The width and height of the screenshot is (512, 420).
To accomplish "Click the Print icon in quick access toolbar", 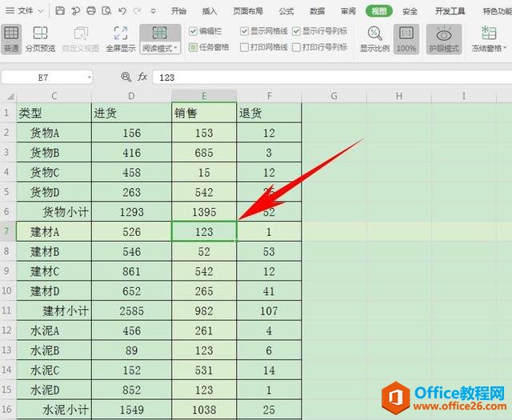I will pyautogui.click(x=91, y=10).
